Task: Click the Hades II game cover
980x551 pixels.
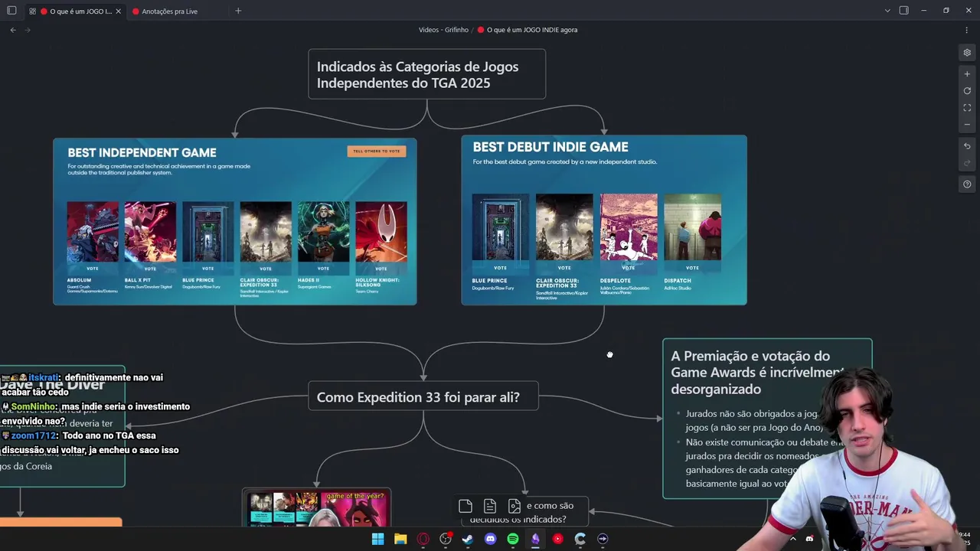Action: [323, 232]
